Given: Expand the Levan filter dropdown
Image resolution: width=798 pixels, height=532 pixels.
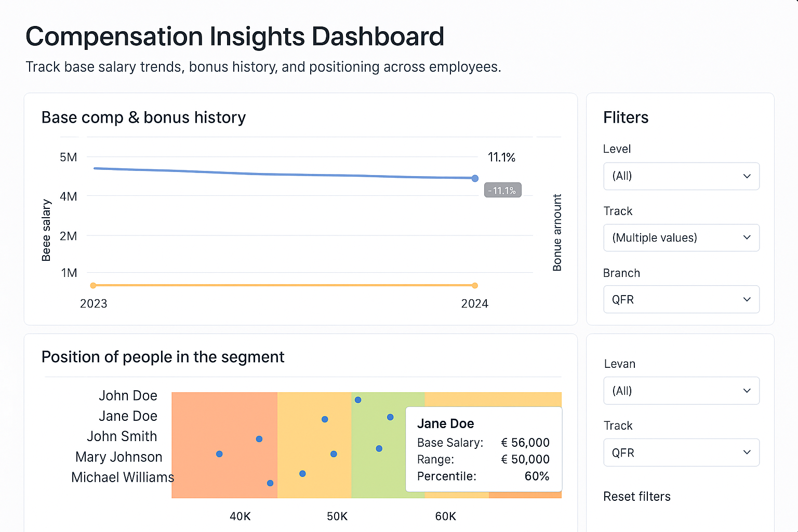Looking at the screenshot, I should point(681,391).
